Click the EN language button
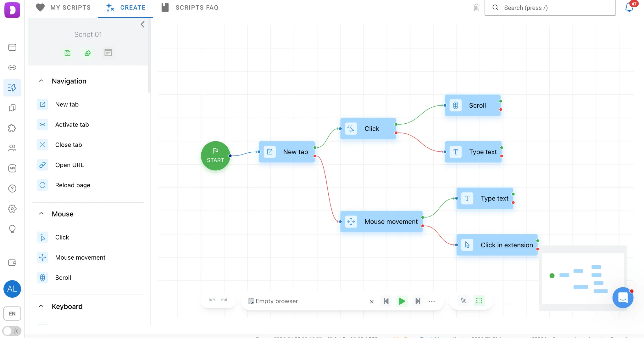 (12, 313)
